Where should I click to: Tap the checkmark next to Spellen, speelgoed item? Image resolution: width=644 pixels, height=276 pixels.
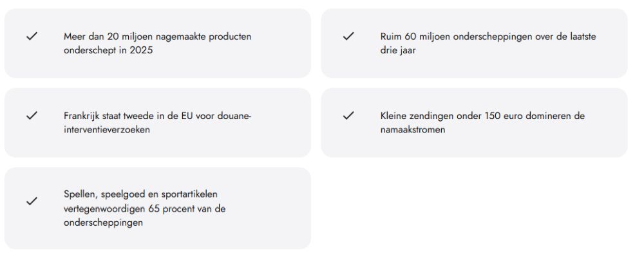click(x=32, y=201)
